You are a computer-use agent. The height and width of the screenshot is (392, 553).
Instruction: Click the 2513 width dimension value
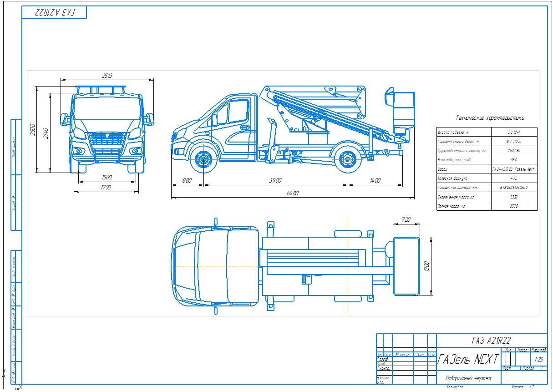click(x=107, y=76)
